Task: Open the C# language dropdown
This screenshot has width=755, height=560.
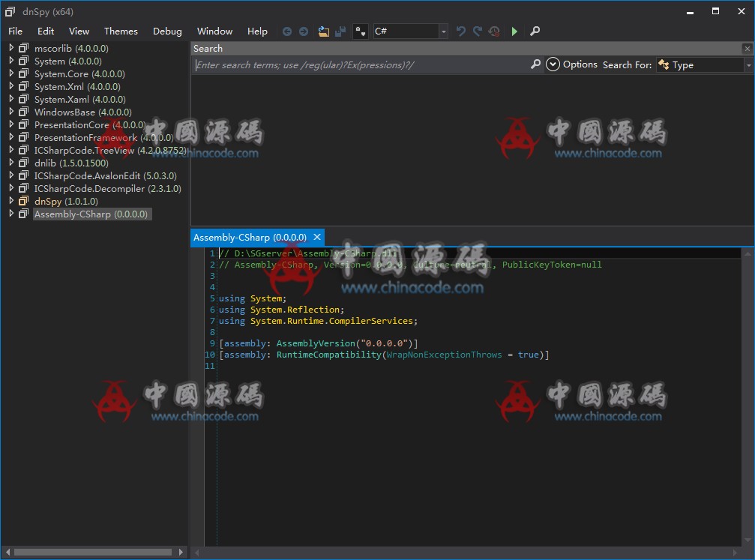Action: (x=443, y=31)
